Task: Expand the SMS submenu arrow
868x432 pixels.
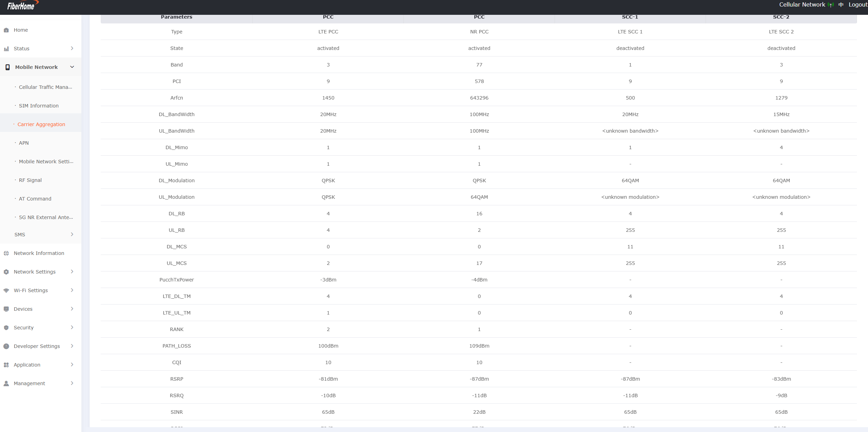Action: coord(72,234)
